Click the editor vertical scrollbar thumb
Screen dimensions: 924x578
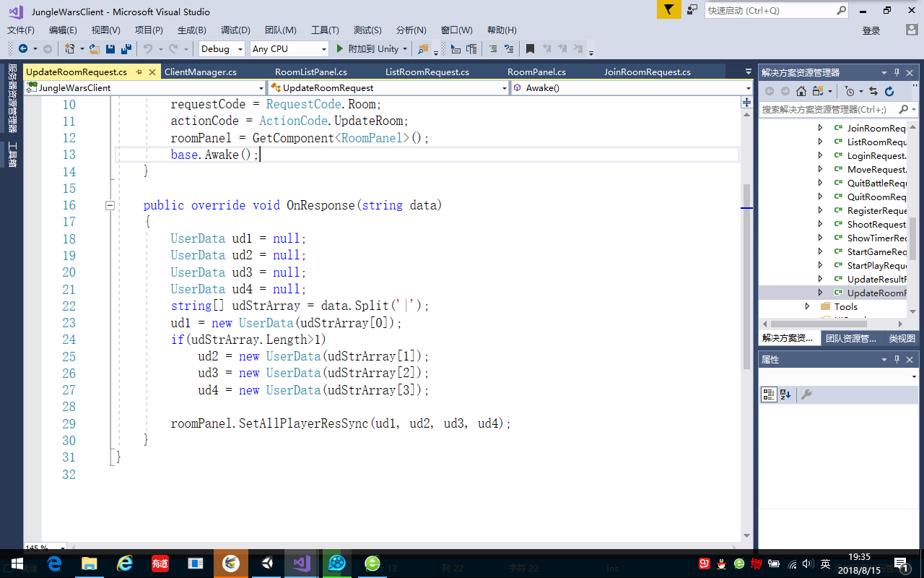point(746,278)
